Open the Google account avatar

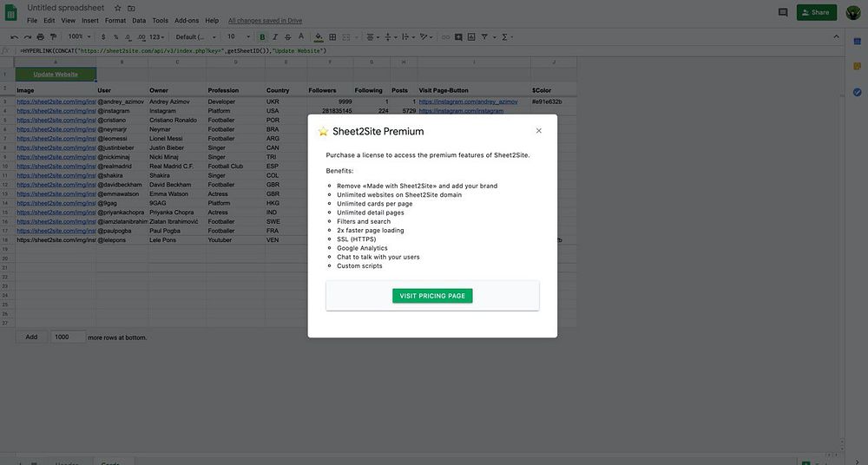853,12
